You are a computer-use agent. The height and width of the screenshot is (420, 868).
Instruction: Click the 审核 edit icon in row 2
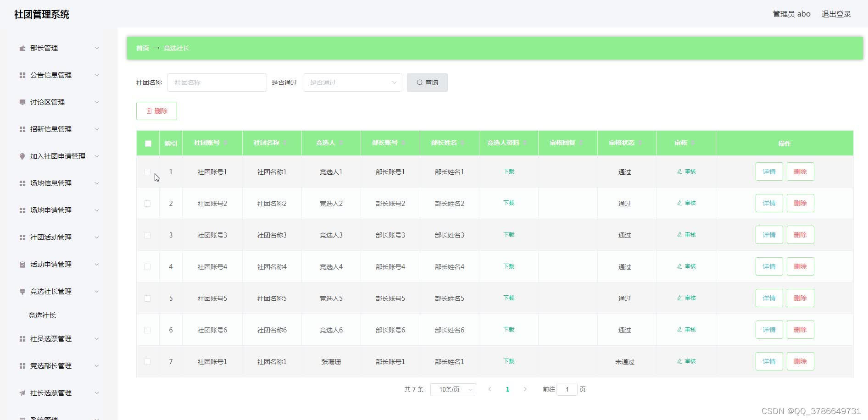(679, 203)
